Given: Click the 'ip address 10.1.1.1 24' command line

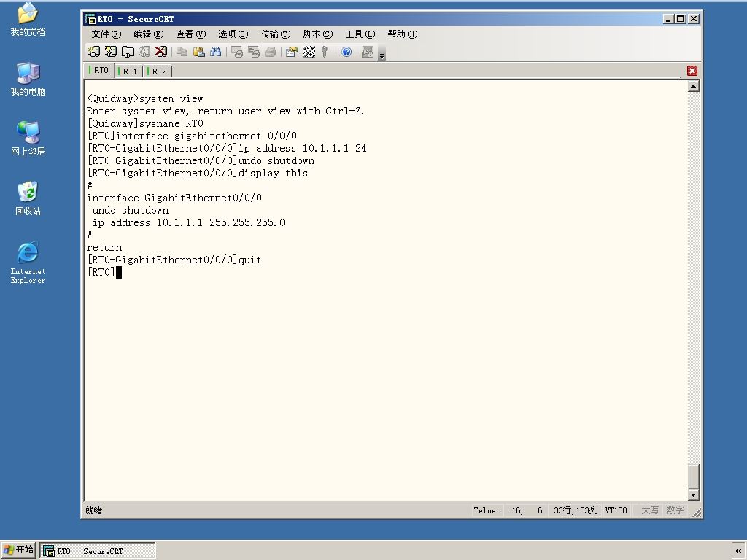Looking at the screenshot, I should pyautogui.click(x=227, y=148).
